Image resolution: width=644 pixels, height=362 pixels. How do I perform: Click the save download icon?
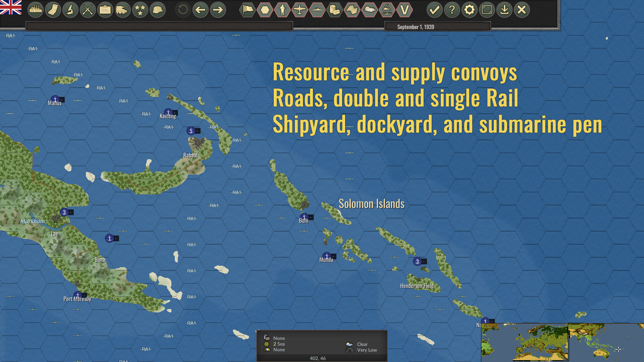tap(505, 10)
